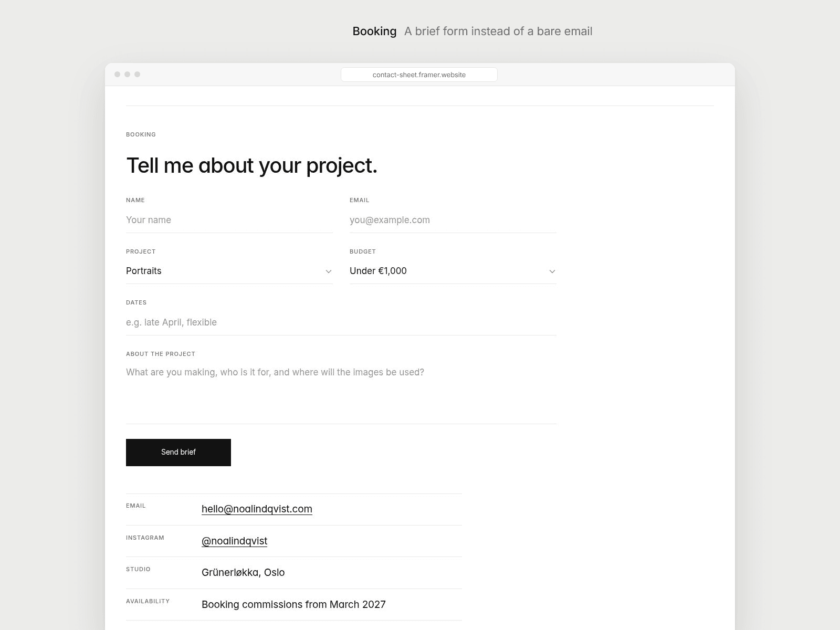
Task: Click the ABOUT THE PROJECT field label
Action: tap(161, 354)
